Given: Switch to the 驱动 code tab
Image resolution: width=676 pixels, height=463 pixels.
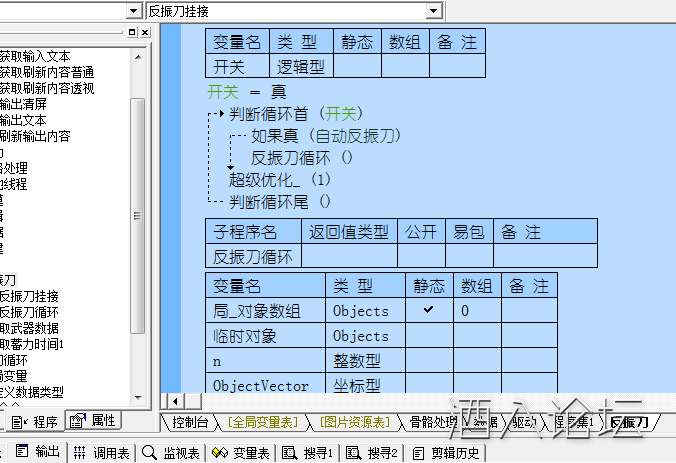Looking at the screenshot, I should click(524, 422).
